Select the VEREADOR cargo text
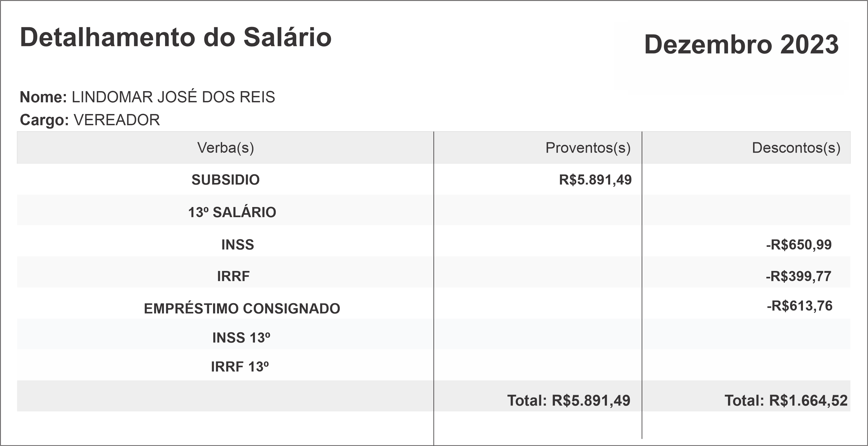The width and height of the screenshot is (868, 446). 117,120
